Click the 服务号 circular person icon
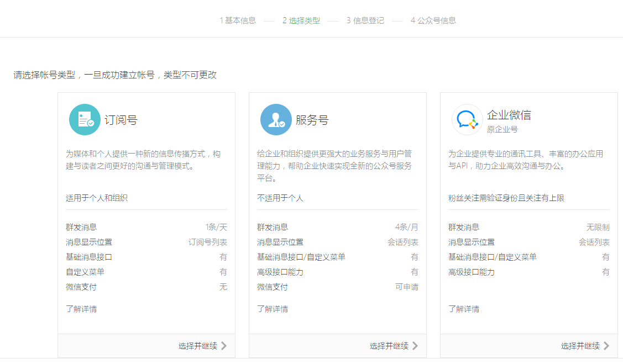 [x=276, y=119]
